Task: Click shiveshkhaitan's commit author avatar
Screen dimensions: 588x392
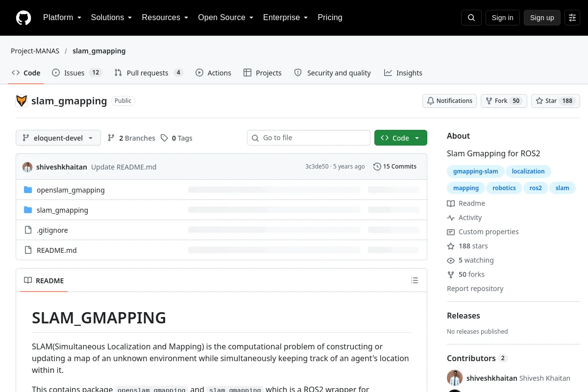Action: point(27,167)
